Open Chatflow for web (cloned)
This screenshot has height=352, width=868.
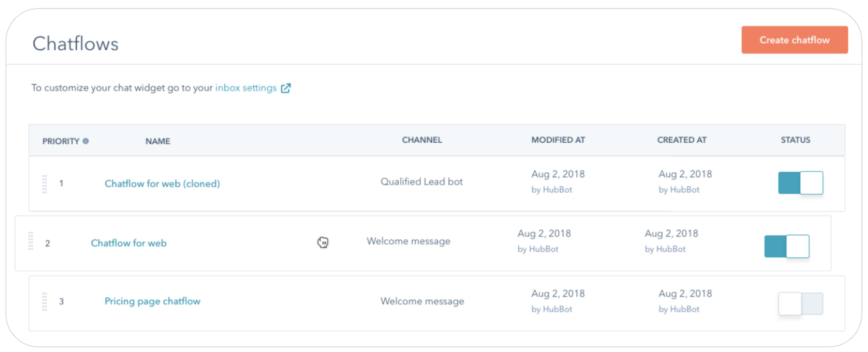click(x=162, y=183)
